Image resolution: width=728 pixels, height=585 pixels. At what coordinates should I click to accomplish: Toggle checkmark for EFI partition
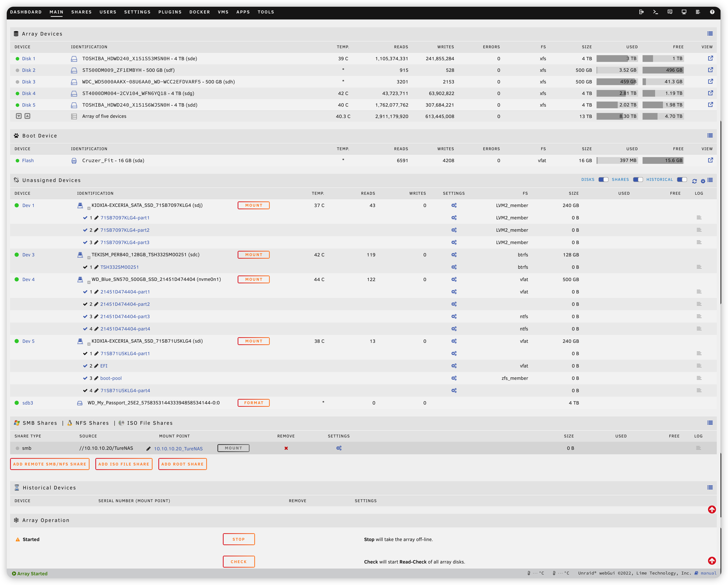click(85, 365)
